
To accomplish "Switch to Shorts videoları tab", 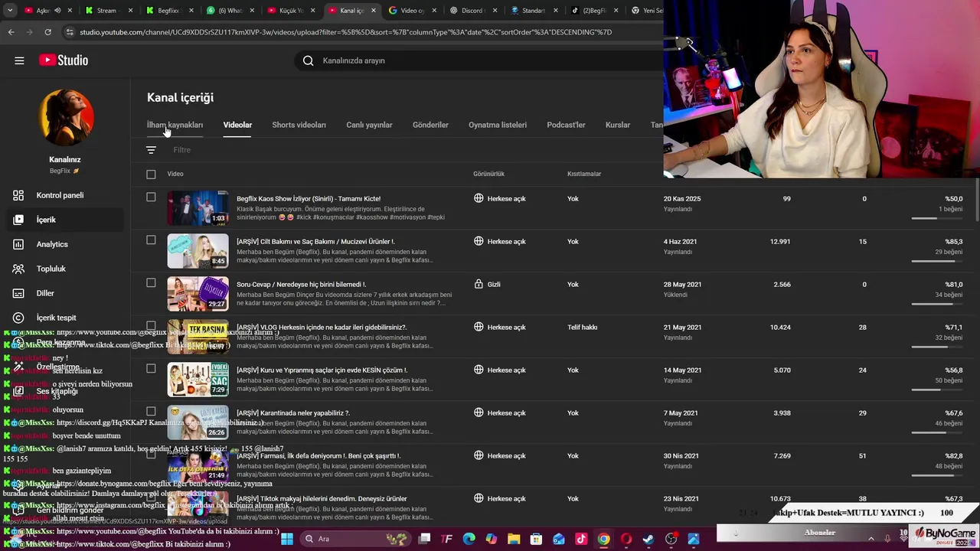I will point(299,125).
